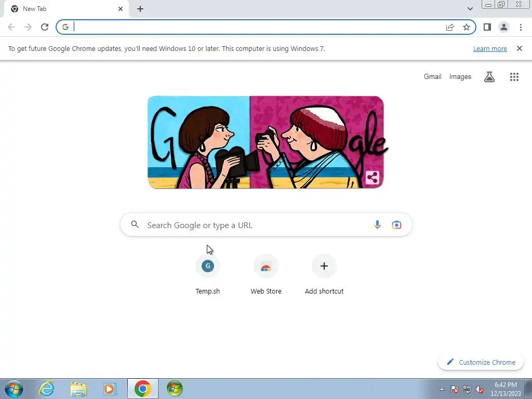Click the Customize Chrome button
The image size is (532, 399).
(x=481, y=362)
